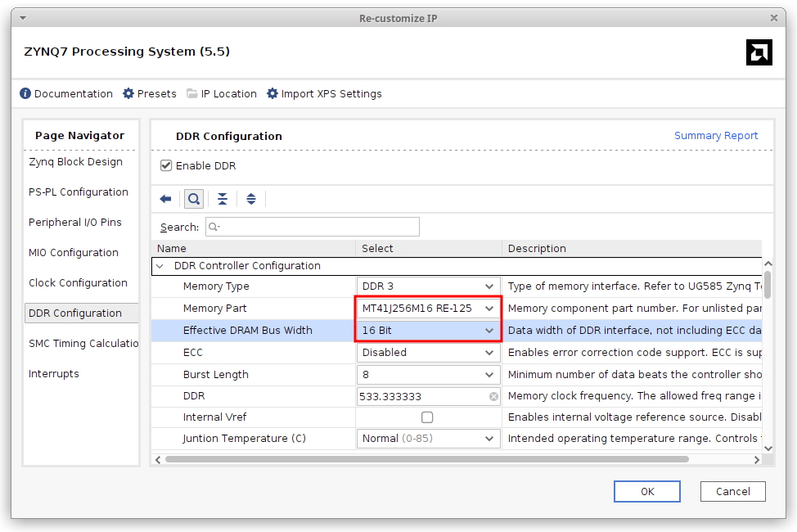Open Documentation info icon
The image size is (797, 532).
coord(25,94)
